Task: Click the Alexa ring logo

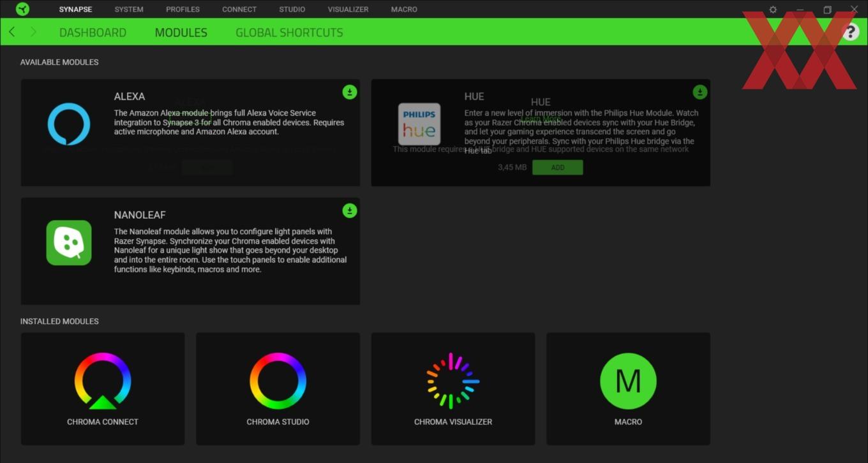Action: 69,124
